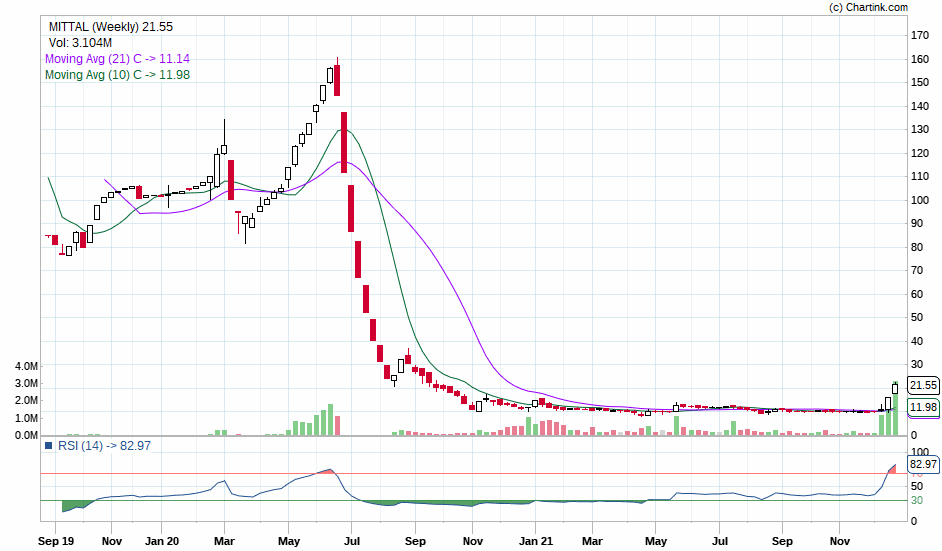Screen dimensions: 942x551
Task: Click the final Nov date label
Action: coord(840,541)
